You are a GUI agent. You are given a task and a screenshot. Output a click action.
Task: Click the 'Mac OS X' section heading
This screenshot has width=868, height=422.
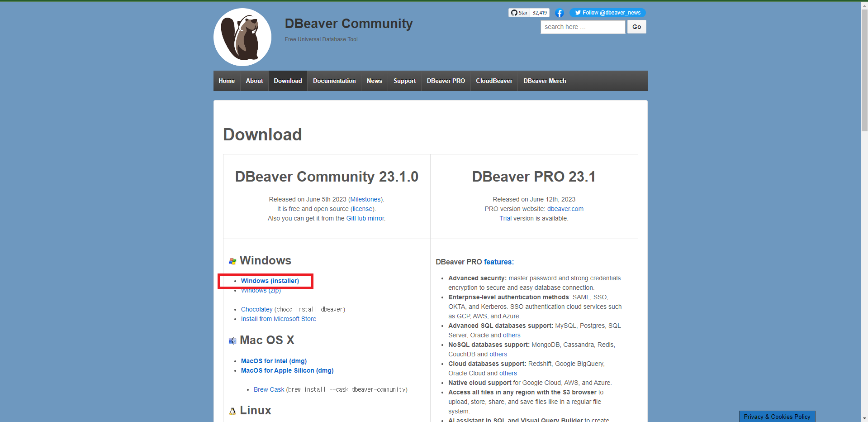tap(267, 340)
